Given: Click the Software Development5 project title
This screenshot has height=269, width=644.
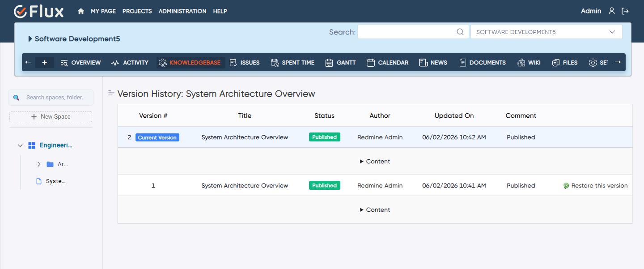Looking at the screenshot, I should [x=77, y=39].
